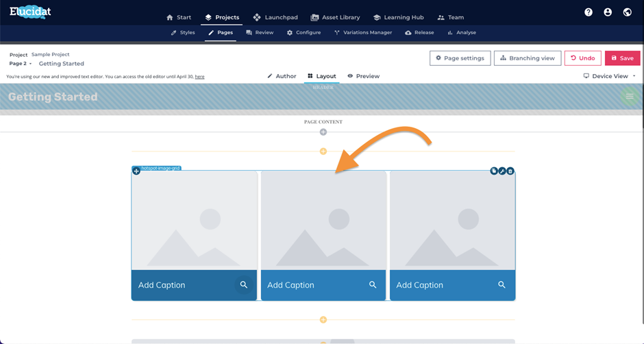This screenshot has width=644, height=344.
Task: Switch to Layout mode
Action: (321, 76)
